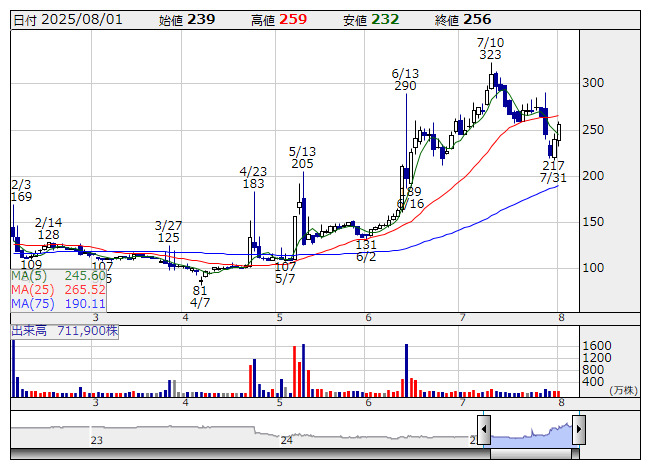Screen dimensions: 653x470
Task: Click the 7/31 low marker at 217
Action: 553,172
